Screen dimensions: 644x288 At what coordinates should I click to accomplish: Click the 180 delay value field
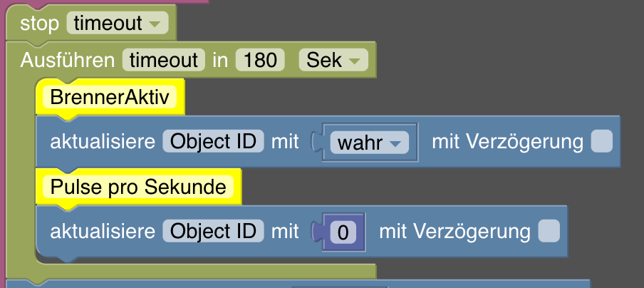(260, 60)
